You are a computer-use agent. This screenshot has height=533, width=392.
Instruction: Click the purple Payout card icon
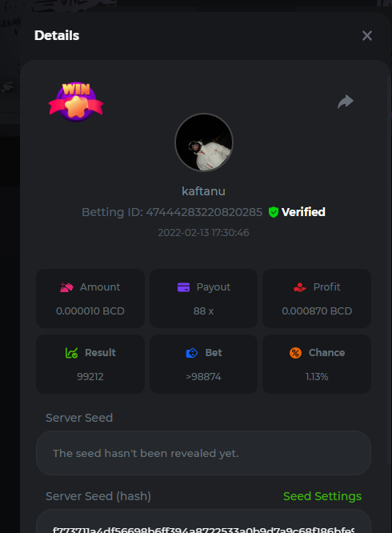point(183,287)
